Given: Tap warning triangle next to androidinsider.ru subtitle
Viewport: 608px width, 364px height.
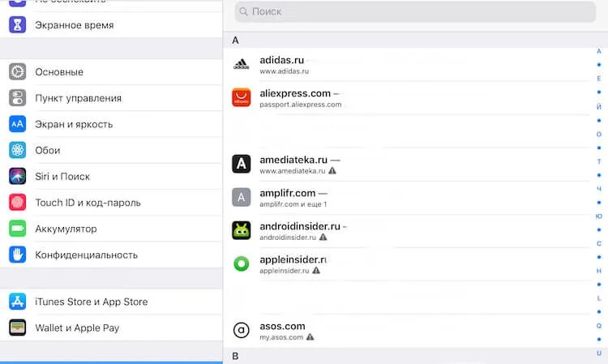Looking at the screenshot, I should (x=323, y=238).
